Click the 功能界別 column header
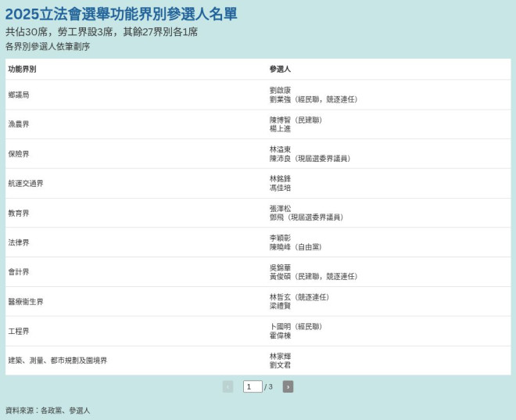The width and height of the screenshot is (516, 420). pos(22,69)
